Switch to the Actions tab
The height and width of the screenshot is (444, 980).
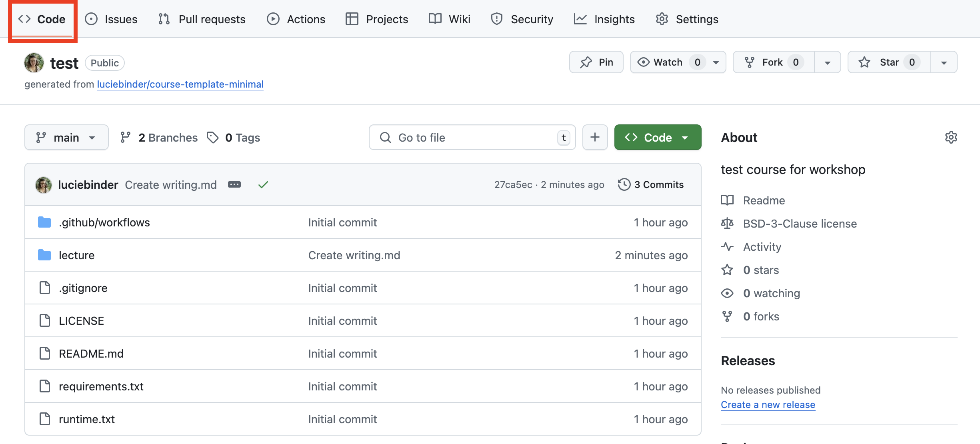click(296, 19)
